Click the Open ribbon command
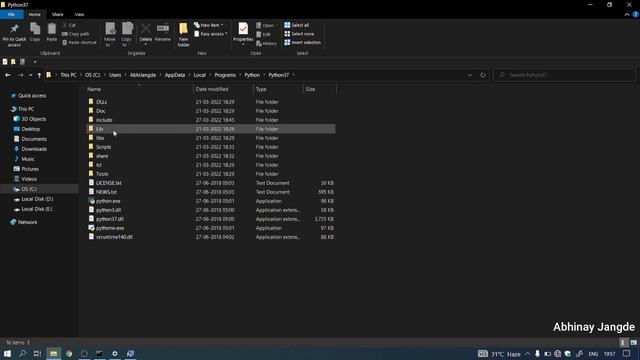 click(265, 25)
